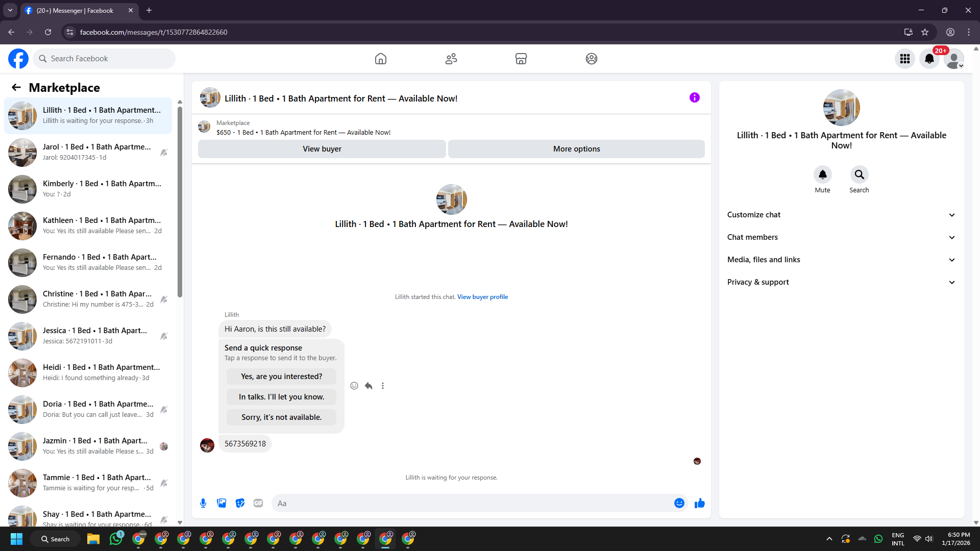Open the Friends tab in the top navigation
The image size is (980, 551).
pyautogui.click(x=451, y=59)
